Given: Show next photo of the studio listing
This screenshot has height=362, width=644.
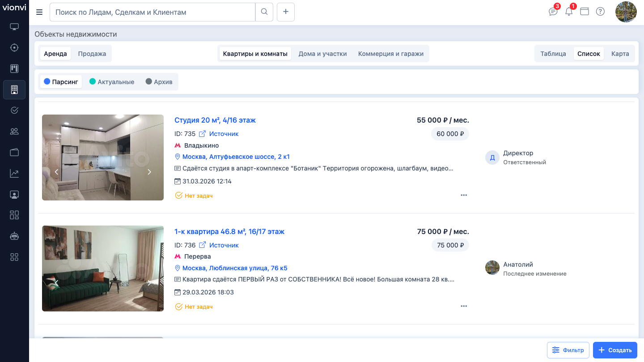Looking at the screenshot, I should 149,172.
